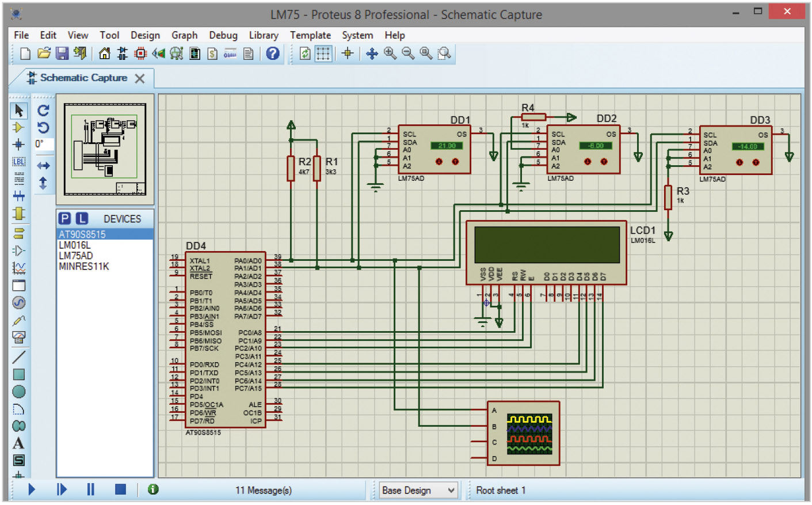Toggle the grid display button
The height and width of the screenshot is (505, 812).
coord(323,54)
